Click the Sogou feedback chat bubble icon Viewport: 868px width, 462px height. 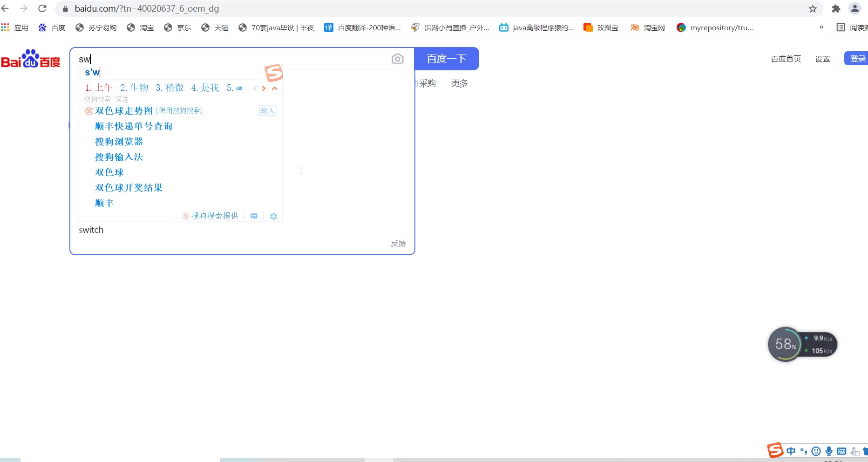pos(254,216)
